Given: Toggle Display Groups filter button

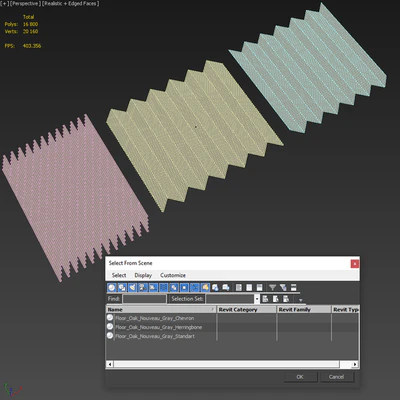Looking at the screenshot, I should pos(174,287).
